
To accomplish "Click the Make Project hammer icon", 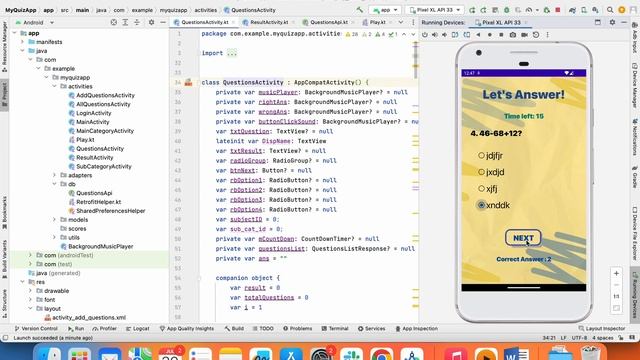I will point(360,10).
